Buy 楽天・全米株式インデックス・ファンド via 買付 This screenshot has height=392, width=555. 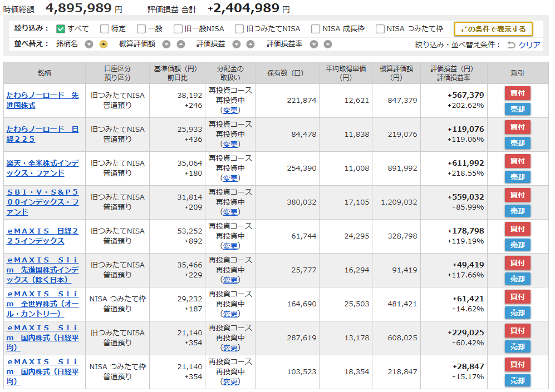[518, 161]
